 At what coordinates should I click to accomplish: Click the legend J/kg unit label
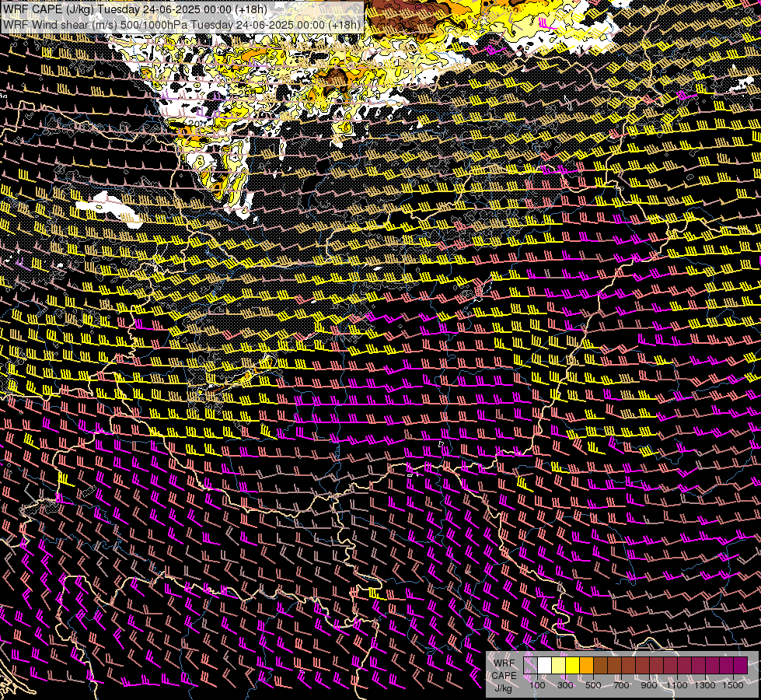(503, 688)
